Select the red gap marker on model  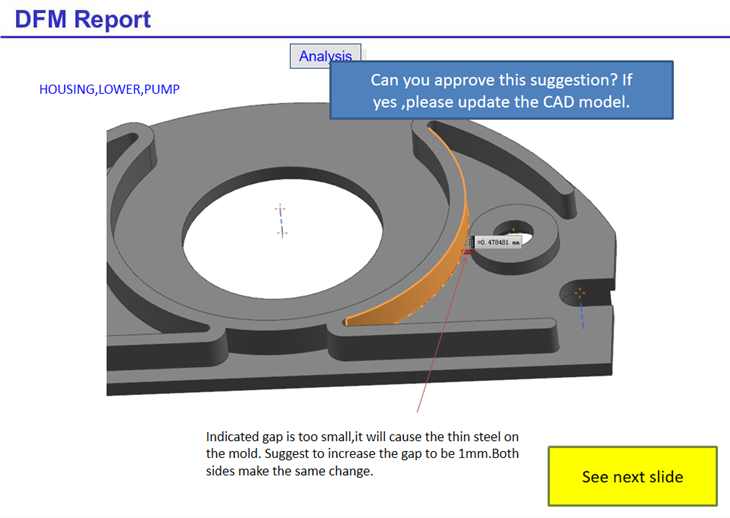click(467, 253)
